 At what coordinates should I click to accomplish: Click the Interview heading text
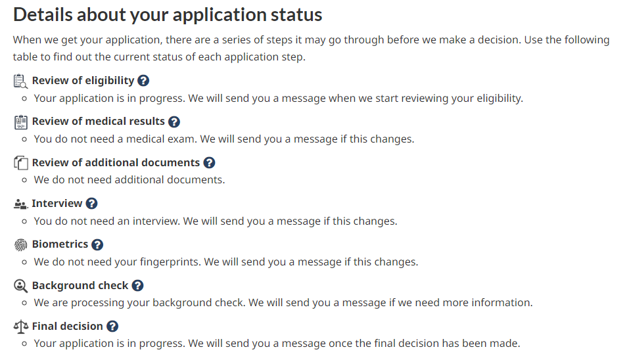coord(57,204)
